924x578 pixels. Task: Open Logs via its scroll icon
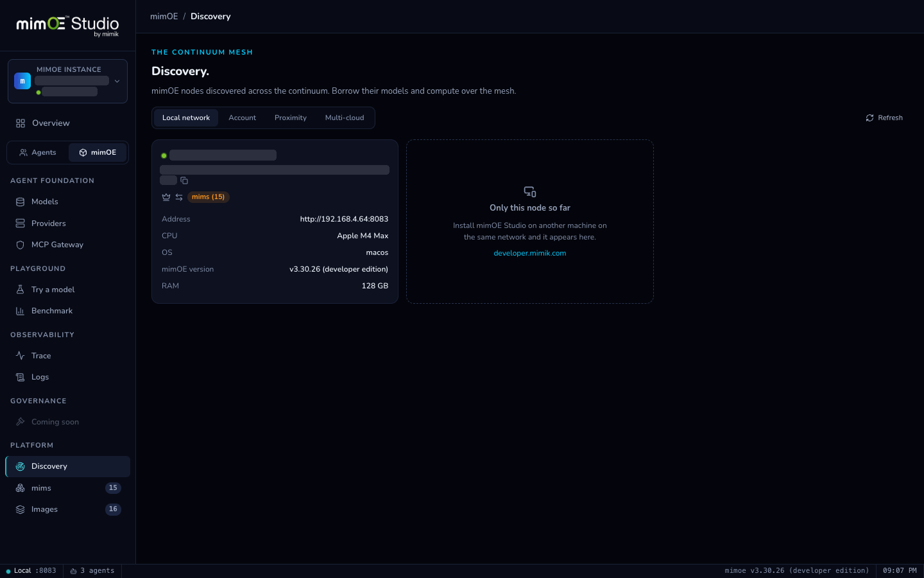(21, 377)
